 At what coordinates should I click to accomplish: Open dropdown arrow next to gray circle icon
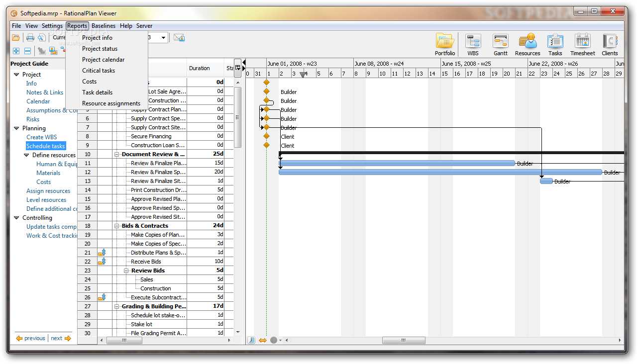(x=280, y=341)
